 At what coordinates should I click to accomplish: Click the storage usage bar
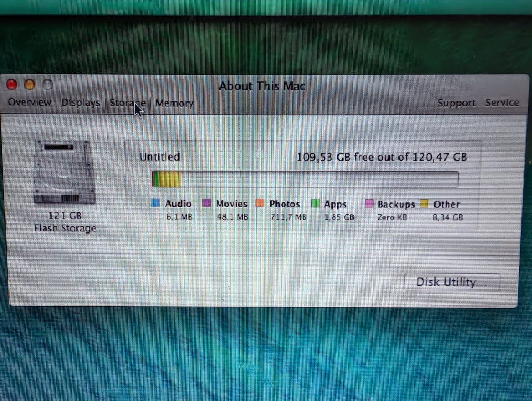(305, 179)
